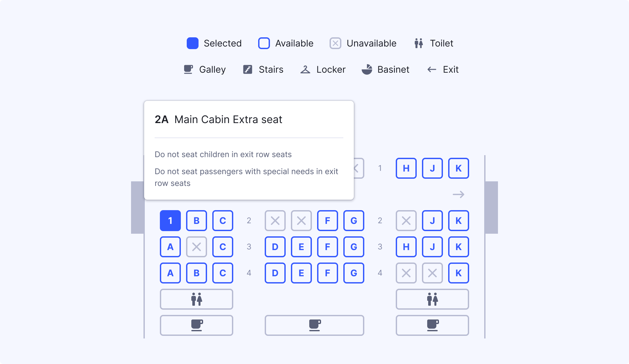
Task: Click the galley icon at the bottom center
Action: point(314,325)
